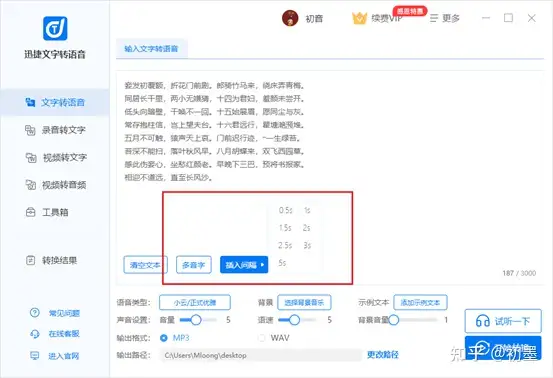Click 更改路径 link
This screenshot has height=378, width=553.
coord(383,354)
